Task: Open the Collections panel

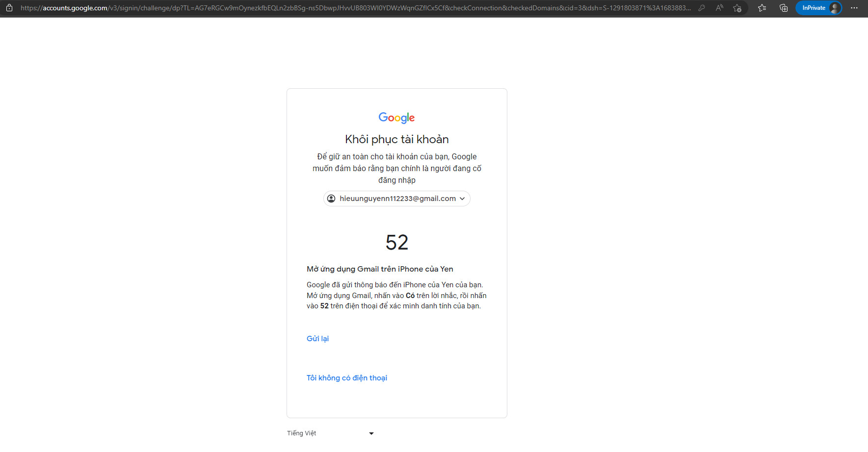Action: pos(784,8)
